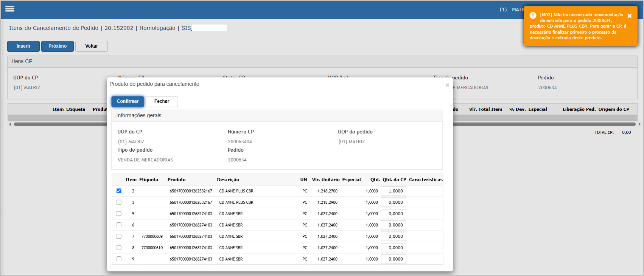
Task: Click the right scroll arrow of the grid
Action: point(639,124)
